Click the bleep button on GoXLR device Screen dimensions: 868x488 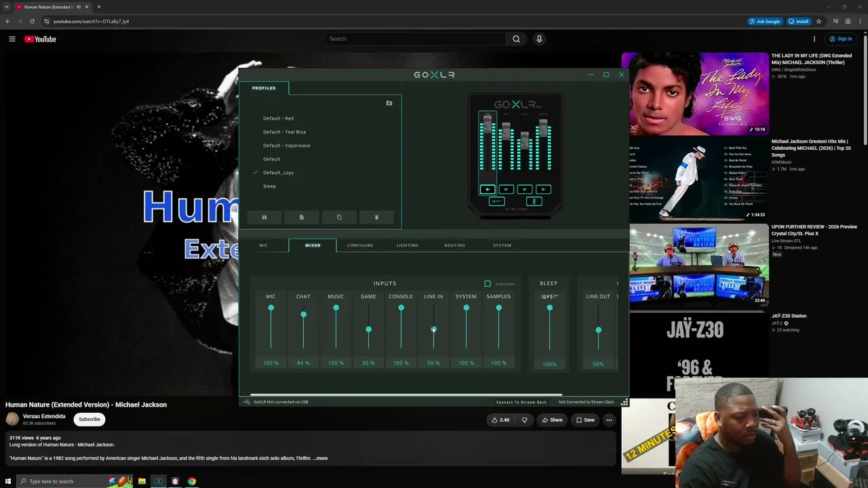pos(497,201)
